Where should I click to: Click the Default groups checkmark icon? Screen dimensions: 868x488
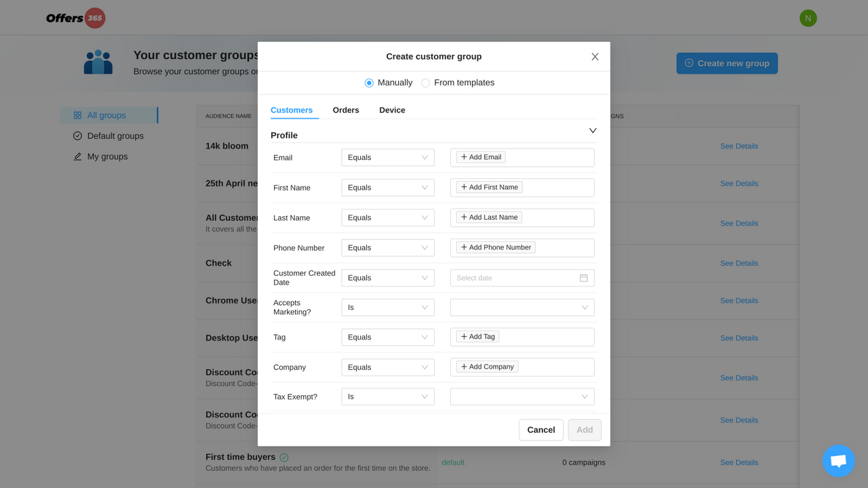point(77,136)
